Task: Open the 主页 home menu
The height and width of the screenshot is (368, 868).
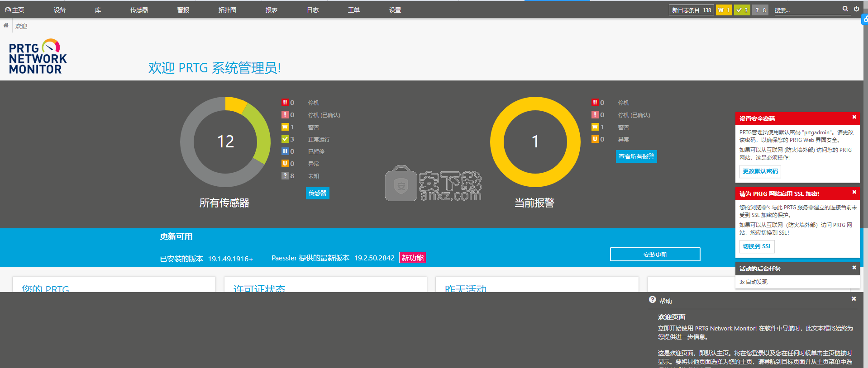Action: 14,10
